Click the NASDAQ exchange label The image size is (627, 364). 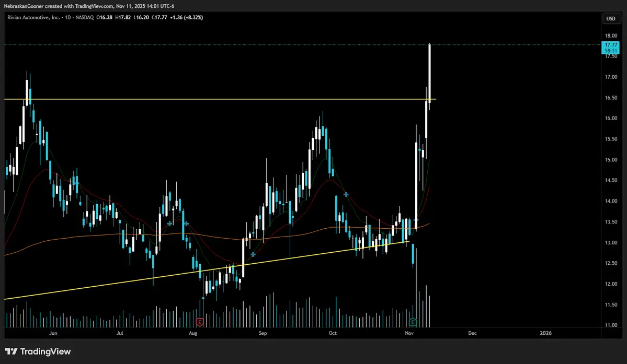(84, 18)
